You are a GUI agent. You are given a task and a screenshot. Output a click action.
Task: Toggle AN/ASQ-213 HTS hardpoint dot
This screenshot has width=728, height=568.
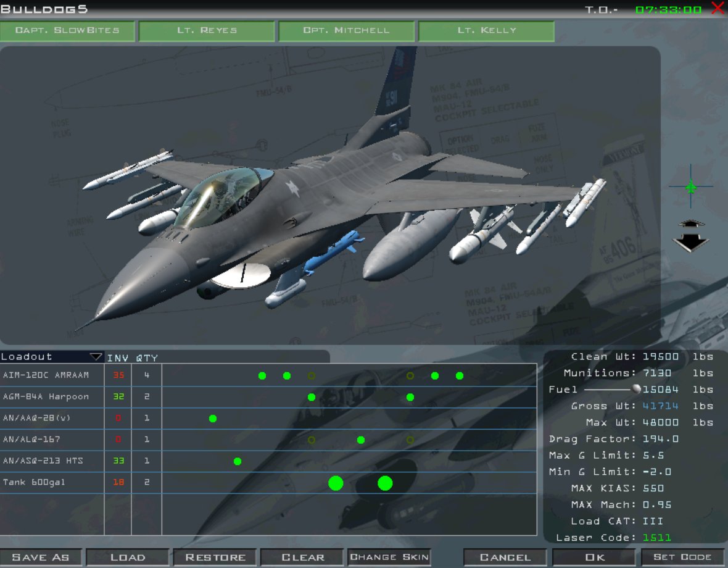click(x=238, y=461)
